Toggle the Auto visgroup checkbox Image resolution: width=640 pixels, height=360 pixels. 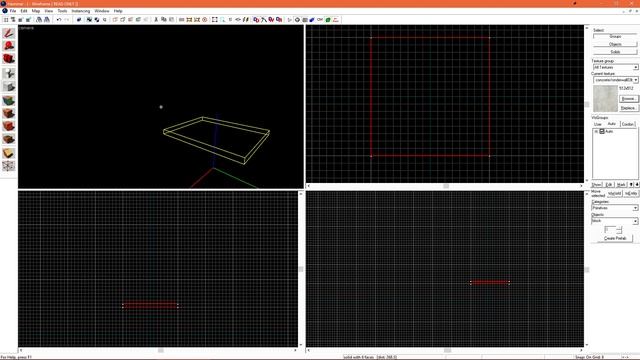click(x=602, y=131)
